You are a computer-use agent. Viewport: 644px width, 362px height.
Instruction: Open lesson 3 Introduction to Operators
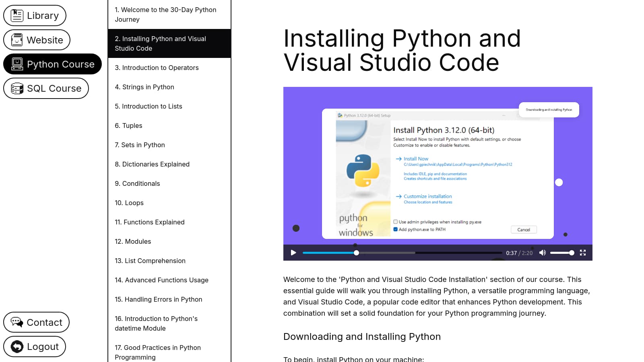click(169, 68)
